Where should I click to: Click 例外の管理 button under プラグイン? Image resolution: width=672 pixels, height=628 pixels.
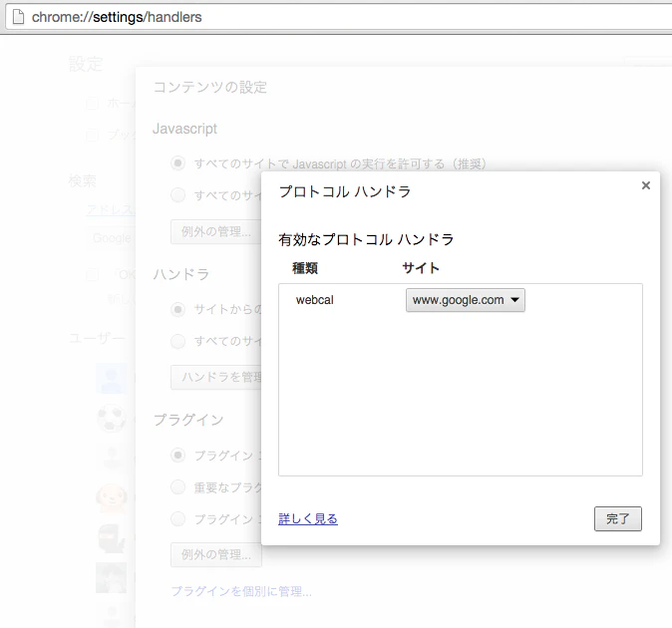coord(215,555)
